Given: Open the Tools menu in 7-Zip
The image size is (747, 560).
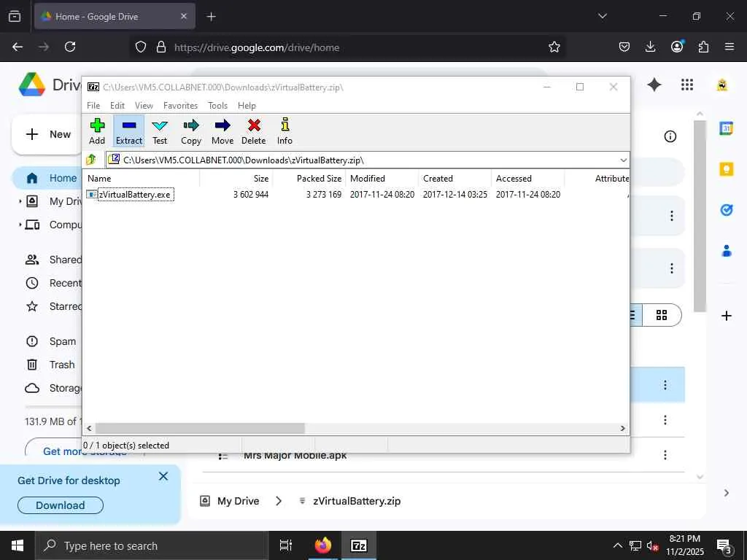Looking at the screenshot, I should (217, 106).
